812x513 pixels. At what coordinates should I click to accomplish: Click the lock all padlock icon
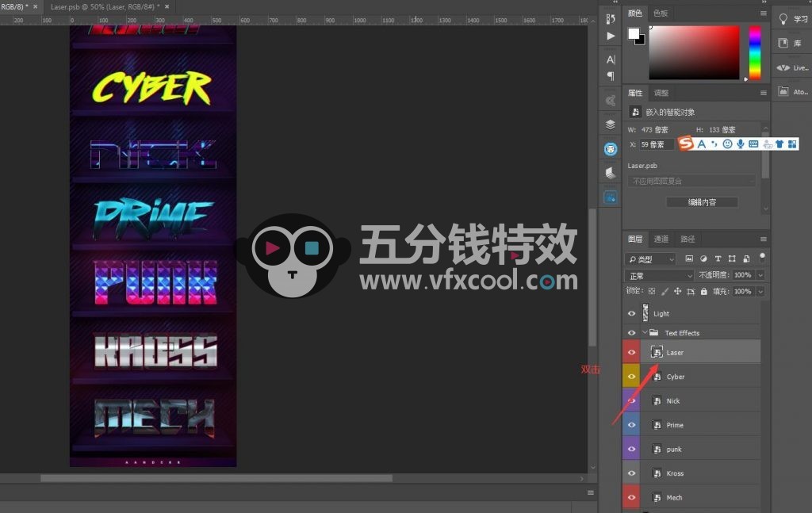point(704,292)
